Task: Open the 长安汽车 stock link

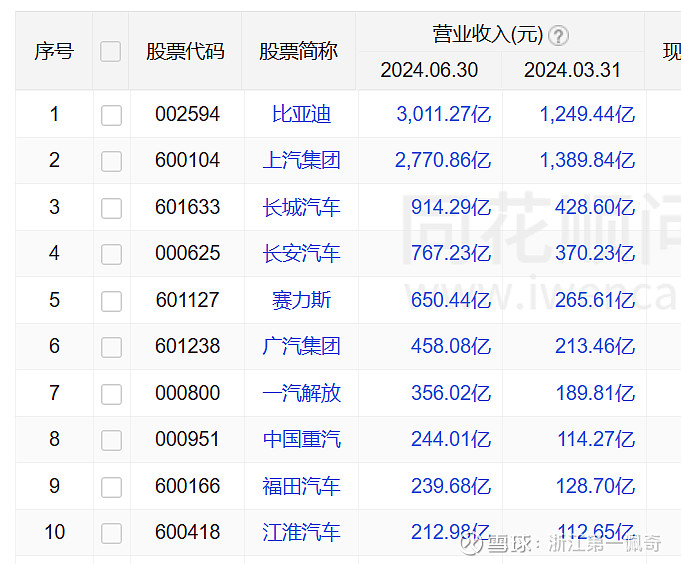Action: click(301, 253)
